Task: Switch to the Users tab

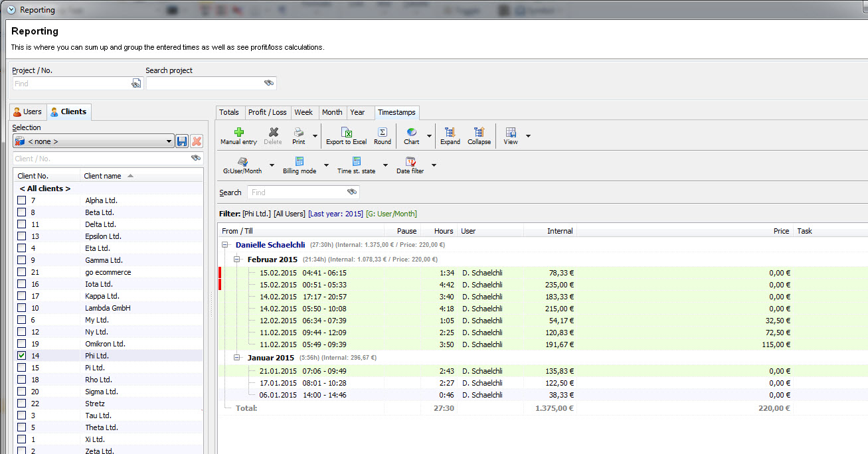Action: [28, 112]
